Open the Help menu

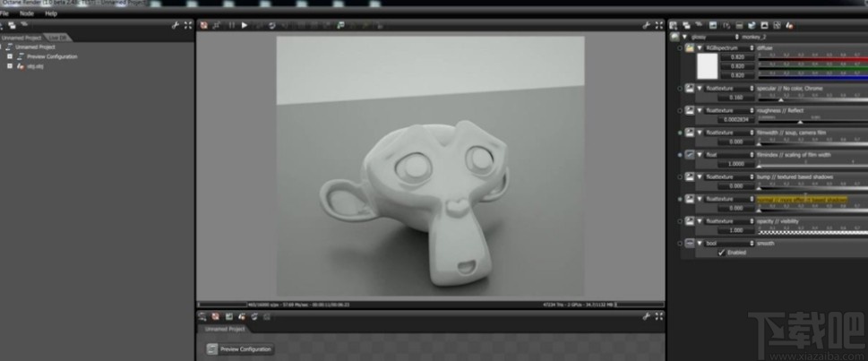pos(51,13)
